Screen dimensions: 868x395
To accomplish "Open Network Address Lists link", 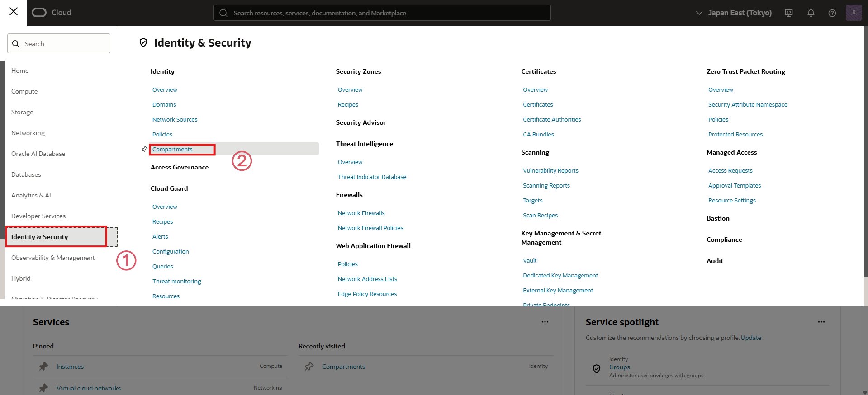I will point(367,279).
